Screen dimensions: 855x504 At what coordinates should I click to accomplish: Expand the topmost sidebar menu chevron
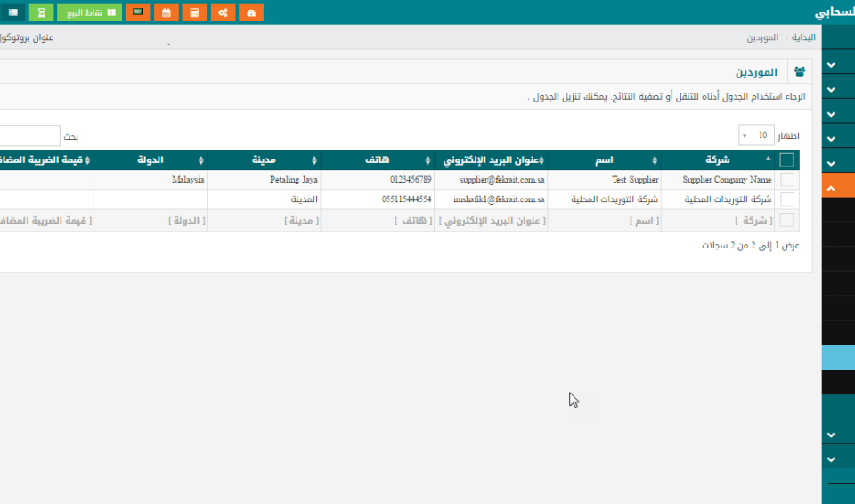(832, 65)
